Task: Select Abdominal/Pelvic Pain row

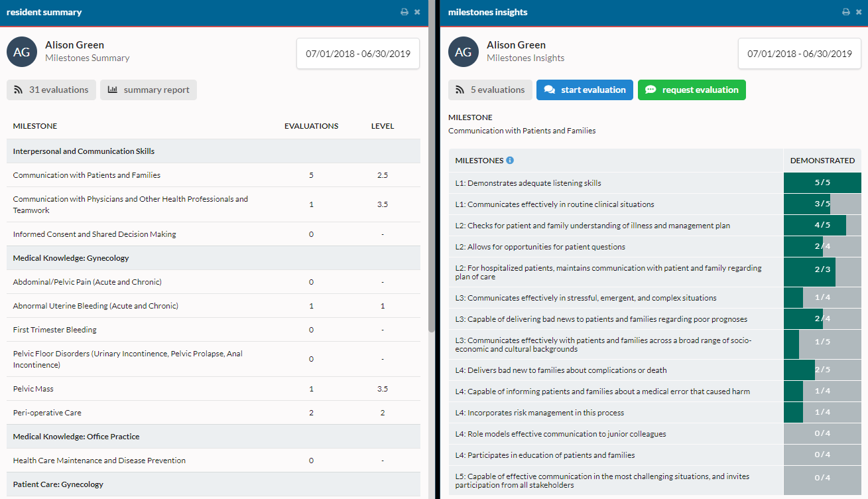Action: pos(214,282)
